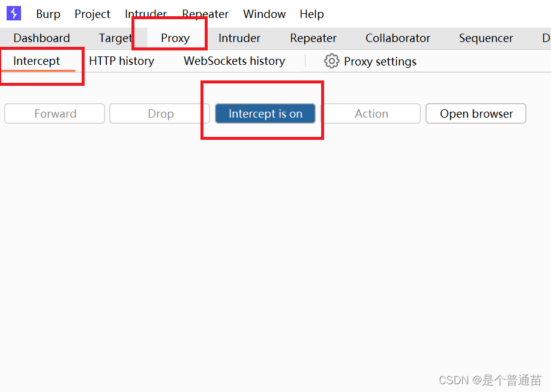Open the Burp menu
This screenshot has height=392, width=551.
click(48, 14)
